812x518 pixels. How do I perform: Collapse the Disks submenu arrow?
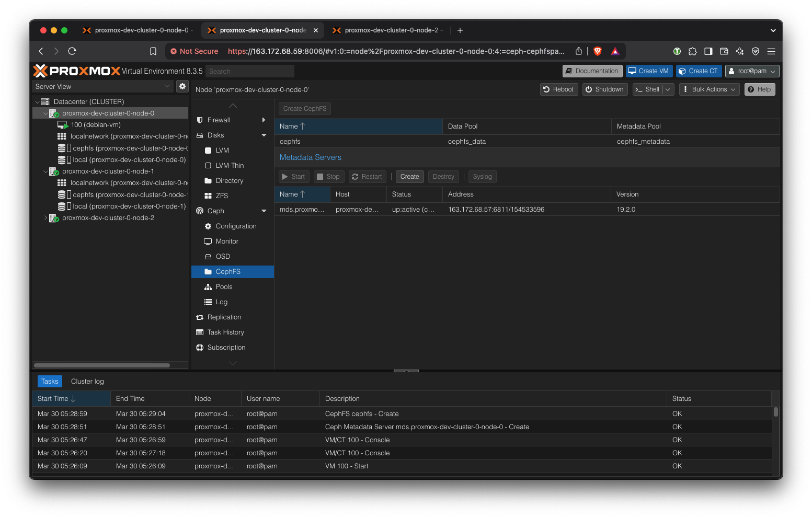click(x=264, y=135)
